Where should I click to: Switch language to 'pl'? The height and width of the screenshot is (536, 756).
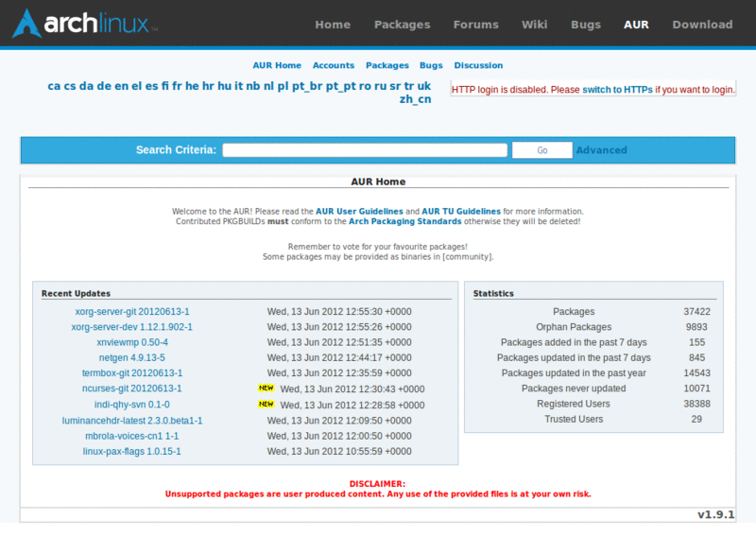283,86
